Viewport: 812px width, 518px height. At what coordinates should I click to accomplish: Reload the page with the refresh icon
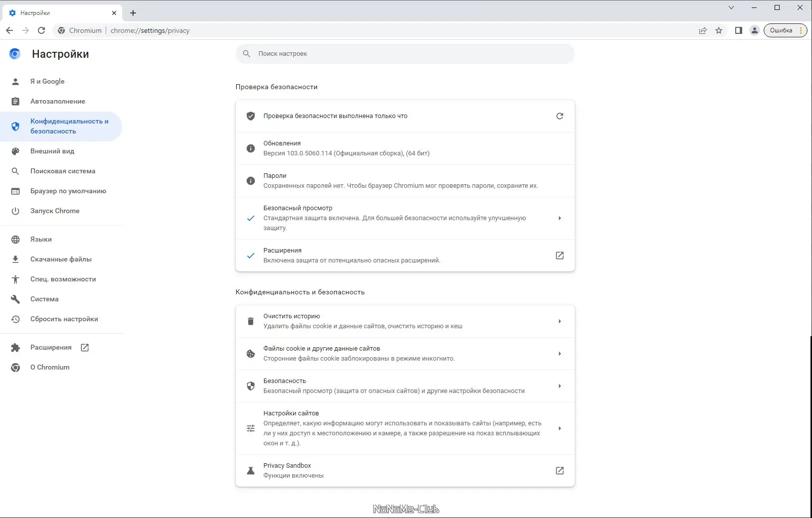pyautogui.click(x=41, y=30)
